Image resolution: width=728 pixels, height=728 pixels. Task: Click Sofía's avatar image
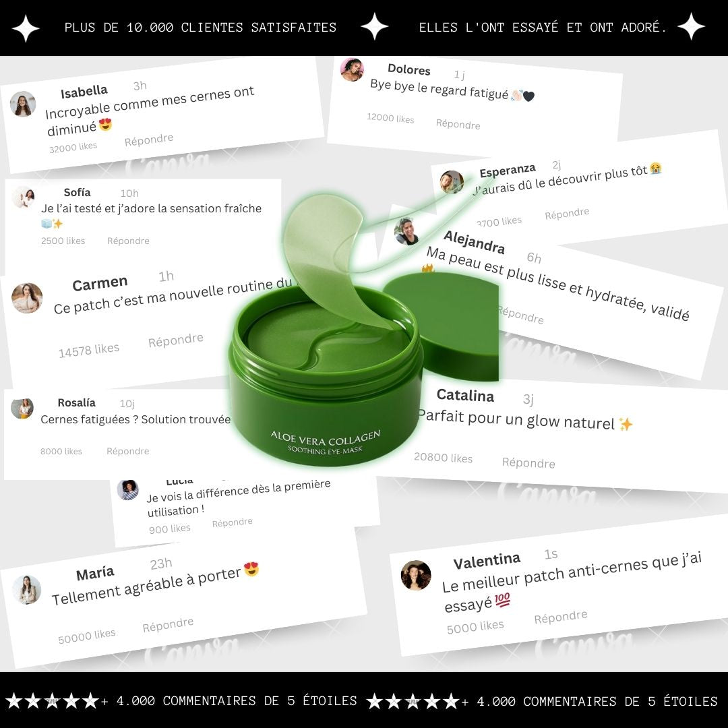click(23, 198)
